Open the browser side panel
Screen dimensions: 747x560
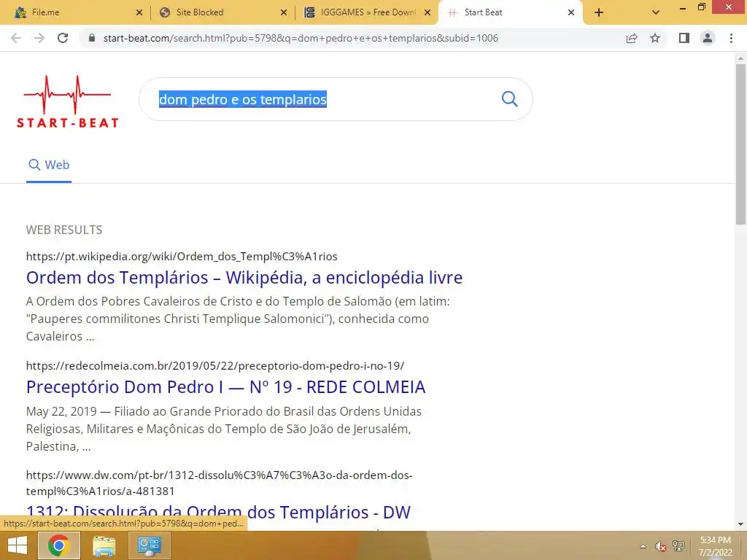click(x=684, y=38)
